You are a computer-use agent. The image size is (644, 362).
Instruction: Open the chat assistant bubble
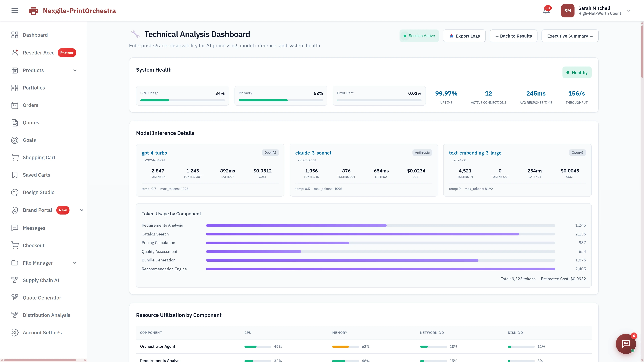point(626,344)
